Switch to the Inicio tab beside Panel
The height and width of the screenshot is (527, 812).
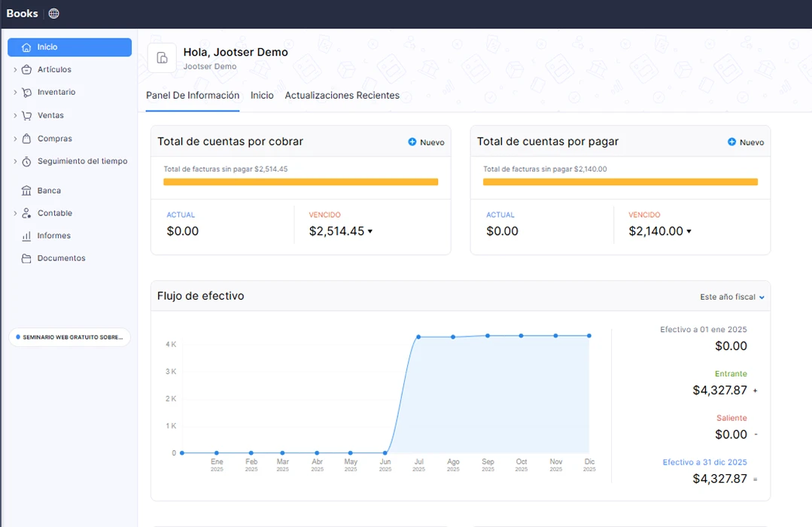(x=262, y=96)
